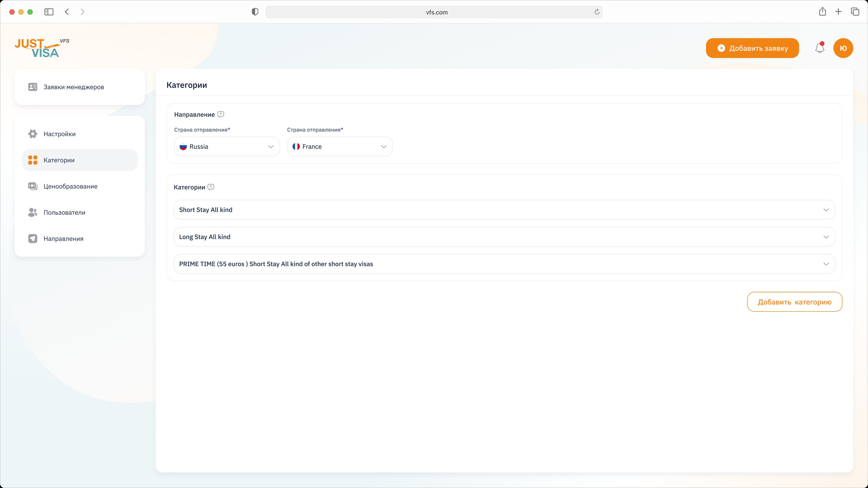Click the help icon next to Направление
Image resolution: width=868 pixels, height=488 pixels.
[221, 115]
